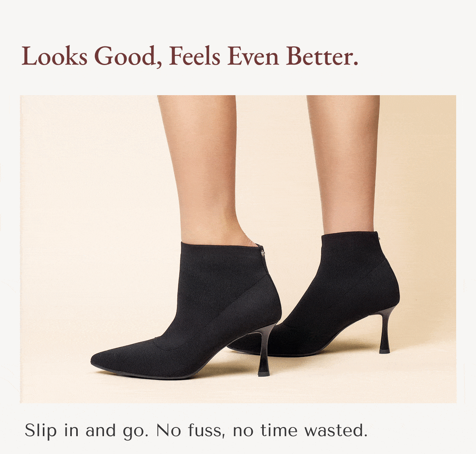Open the black ankle boots product photo

(x=238, y=249)
